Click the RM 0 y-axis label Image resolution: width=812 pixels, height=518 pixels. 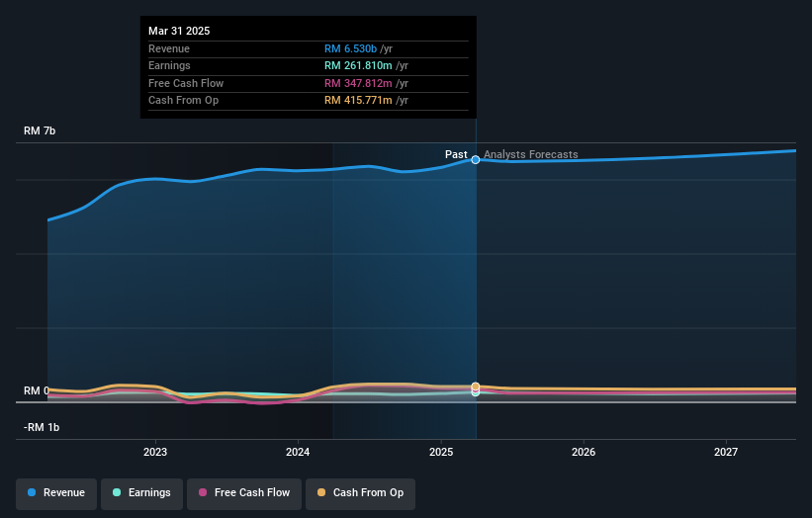(37, 390)
